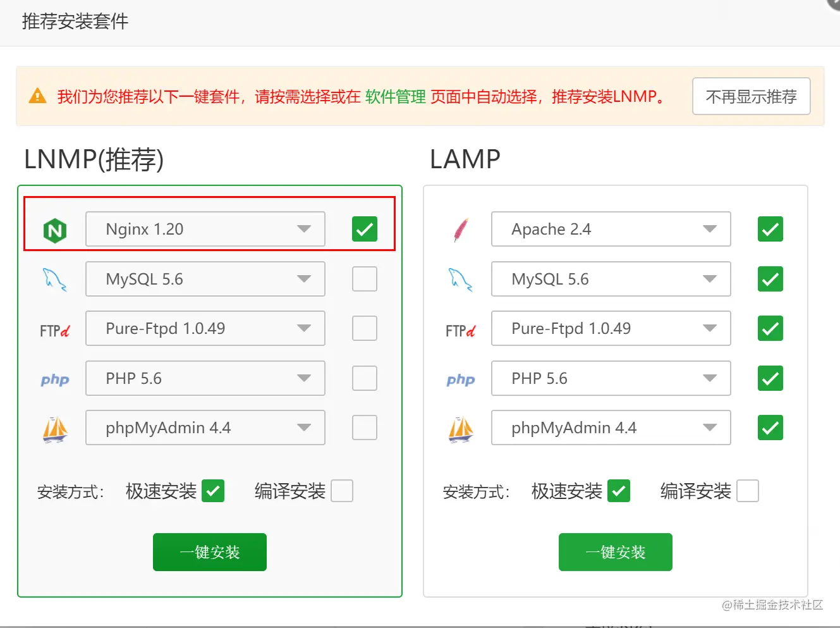This screenshot has height=628, width=840.
Task: Click the phpMyAdmin sailboat icon in LAMP
Action: click(461, 429)
